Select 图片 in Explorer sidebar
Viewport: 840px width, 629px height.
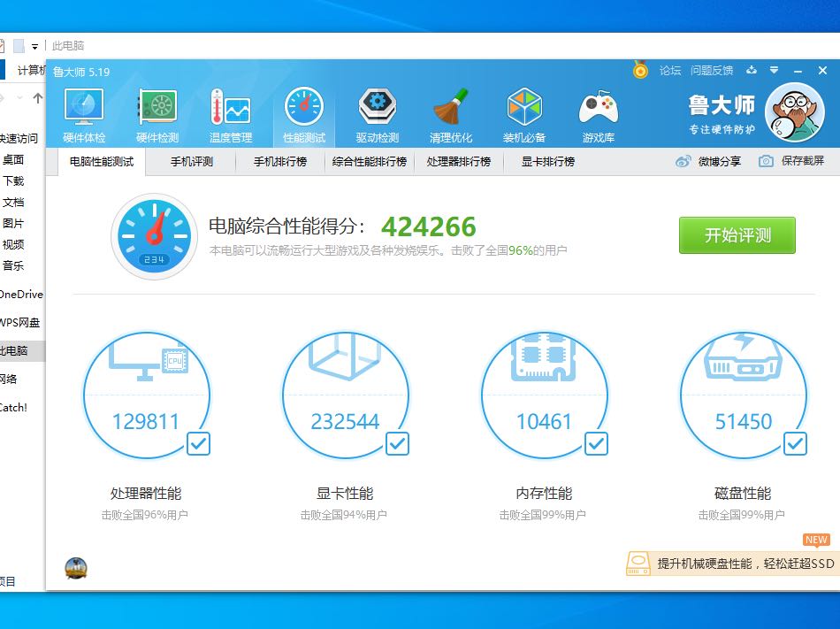tap(13, 224)
